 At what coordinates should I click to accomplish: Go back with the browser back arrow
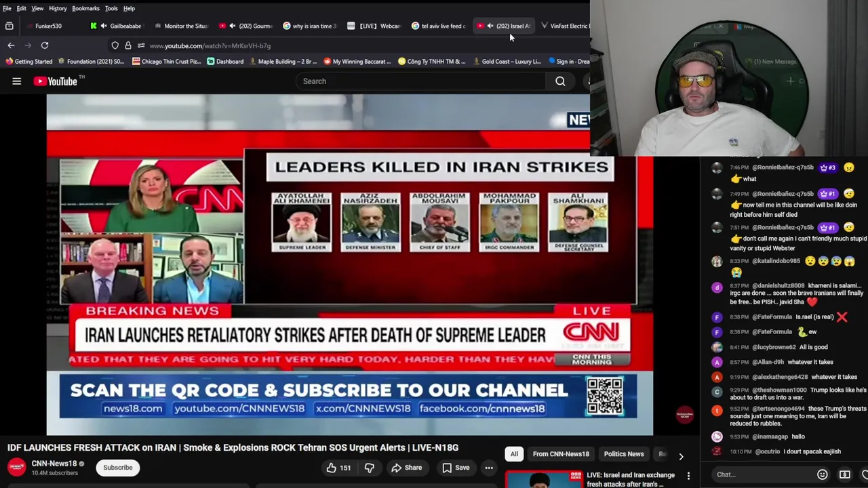[x=11, y=45]
